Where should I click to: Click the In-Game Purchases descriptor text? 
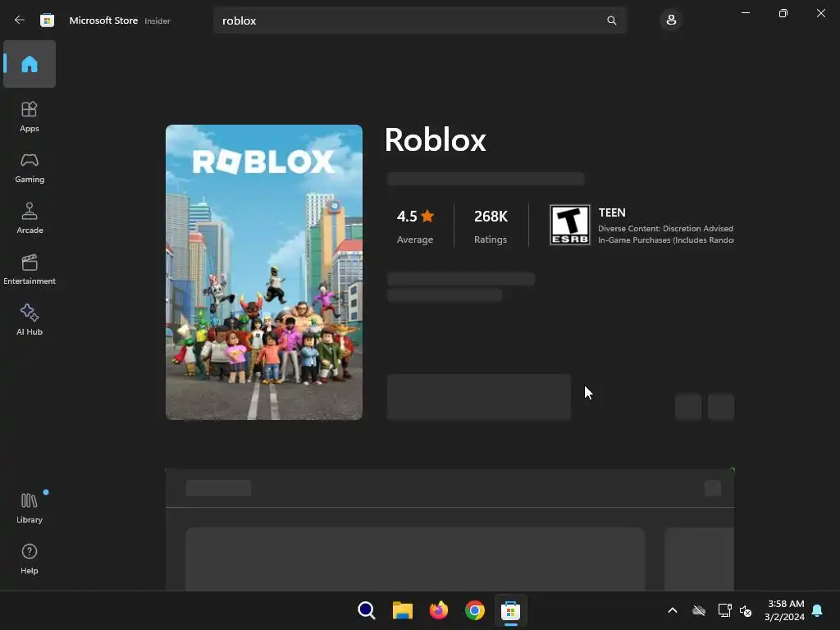(x=666, y=240)
